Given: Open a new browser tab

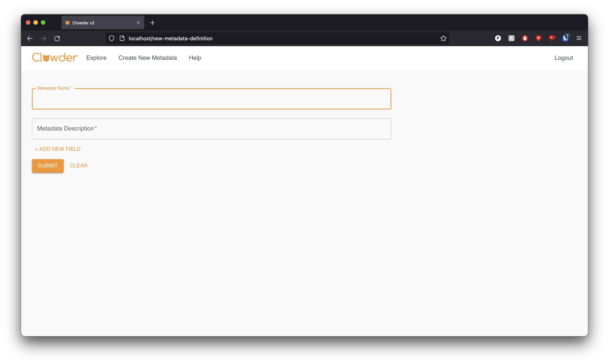Looking at the screenshot, I should (x=152, y=23).
